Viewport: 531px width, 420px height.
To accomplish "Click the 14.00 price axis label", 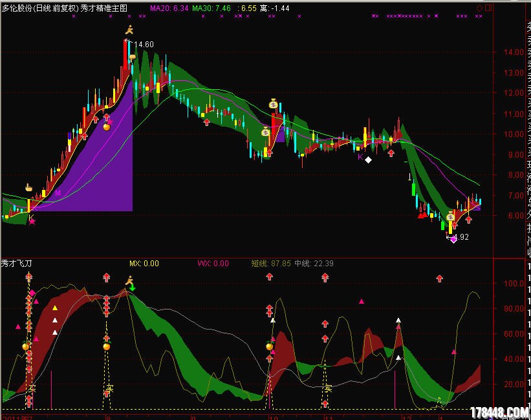I will point(514,52).
